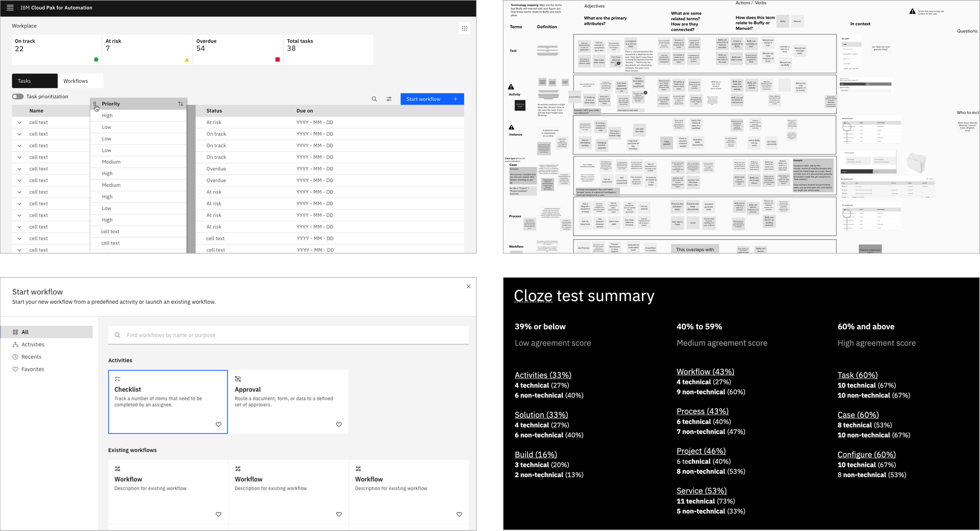Image resolution: width=980 pixels, height=531 pixels.
Task: Grab the Priority column drag handle
Action: coord(95,104)
